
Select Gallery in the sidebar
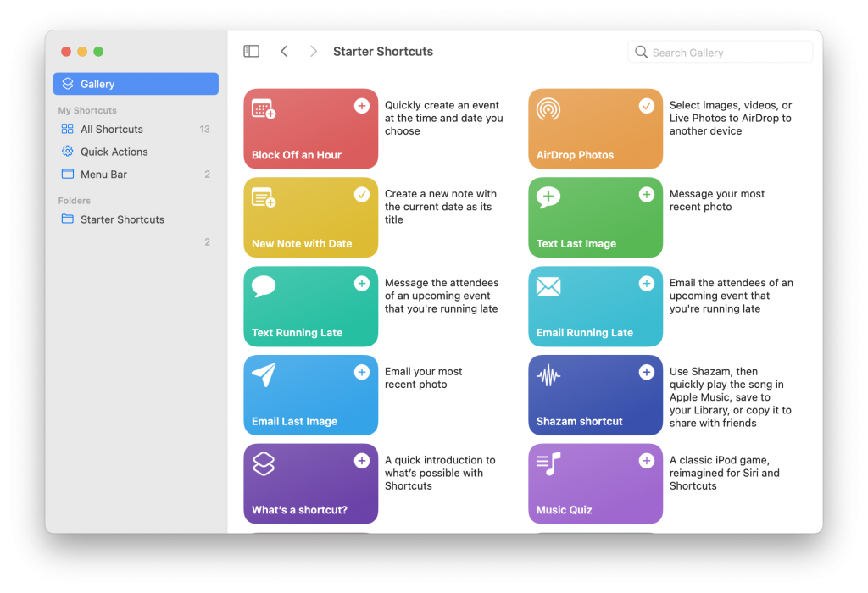97,83
